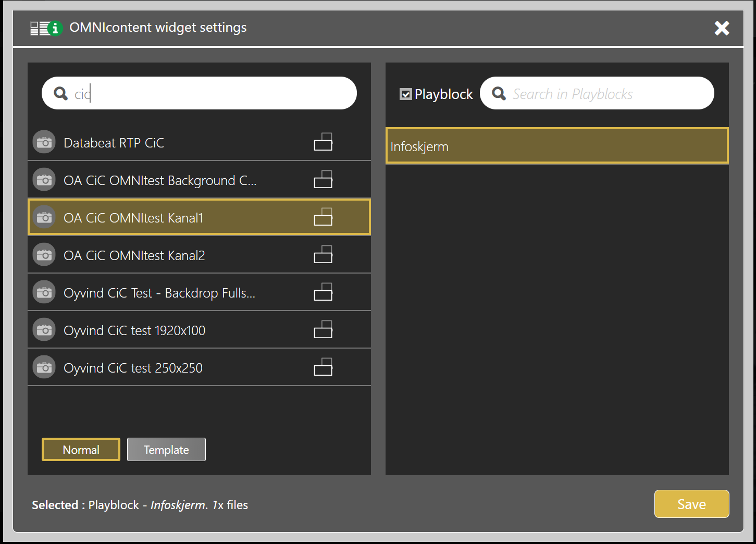This screenshot has width=756, height=544.
Task: Uncheck the Playblock checkbox
Action: [x=405, y=94]
